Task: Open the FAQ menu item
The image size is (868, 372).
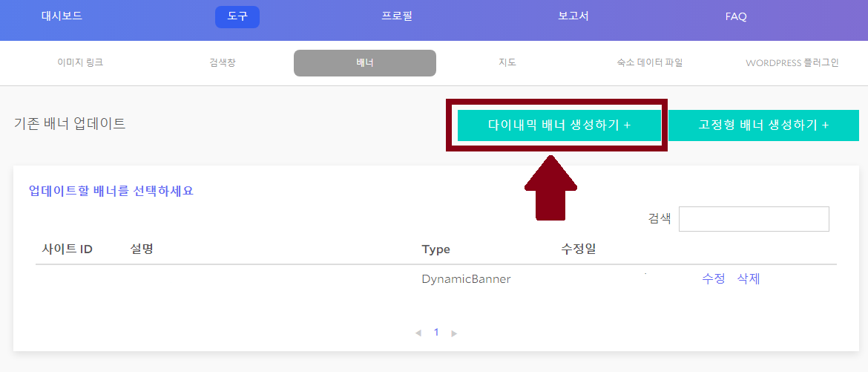Action: click(x=736, y=16)
